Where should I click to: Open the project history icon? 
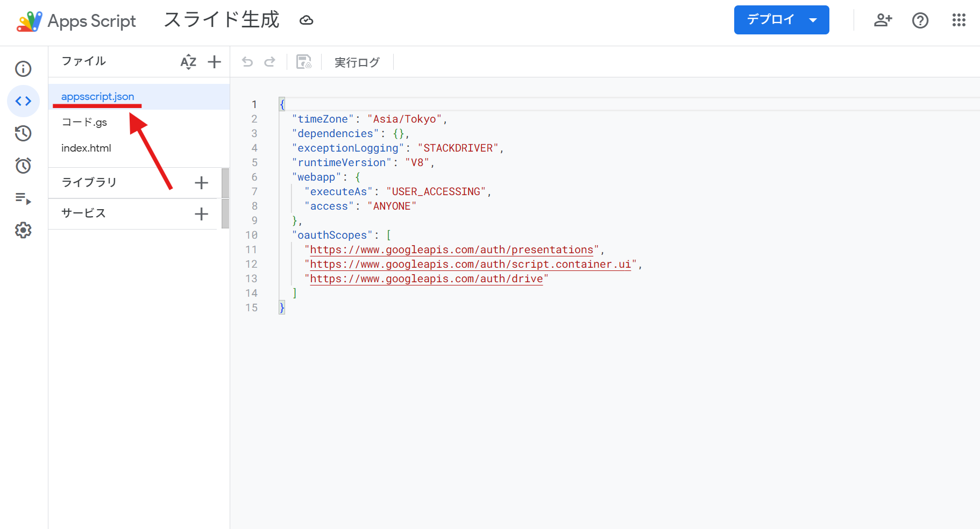[x=23, y=133]
